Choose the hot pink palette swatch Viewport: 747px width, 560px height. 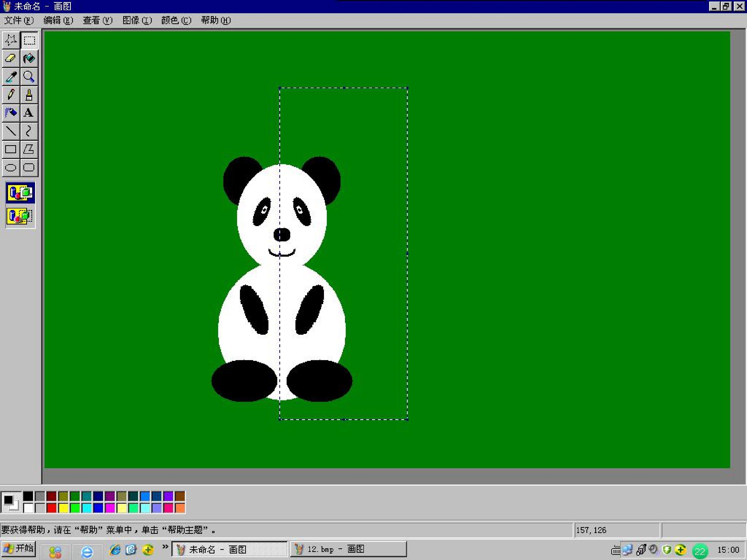[168, 508]
